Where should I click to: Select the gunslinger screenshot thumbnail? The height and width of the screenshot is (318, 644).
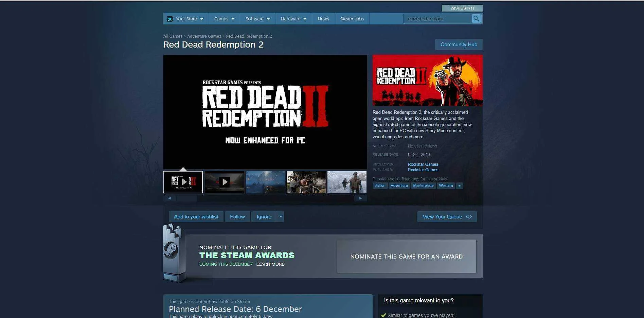pos(306,182)
